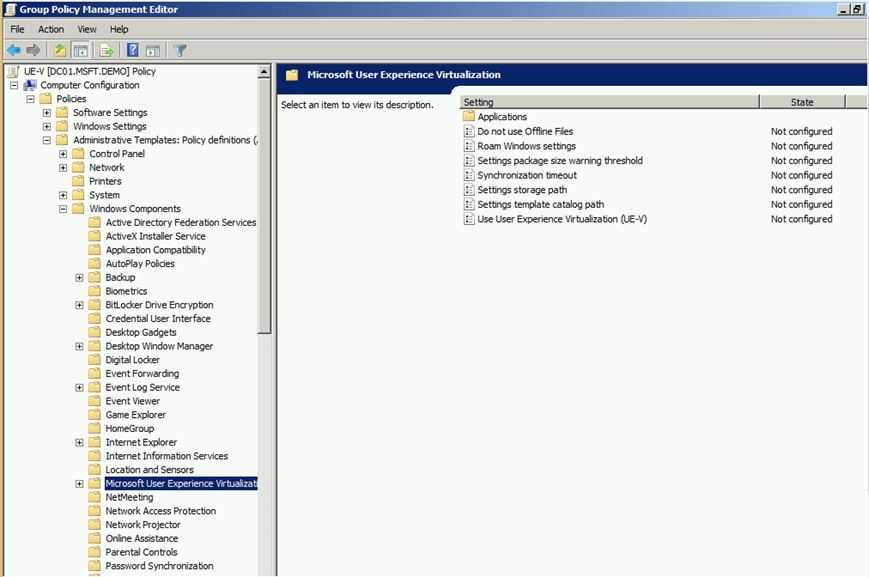
Task: Click the Filter funnel toolbar icon
Action: click(180, 50)
